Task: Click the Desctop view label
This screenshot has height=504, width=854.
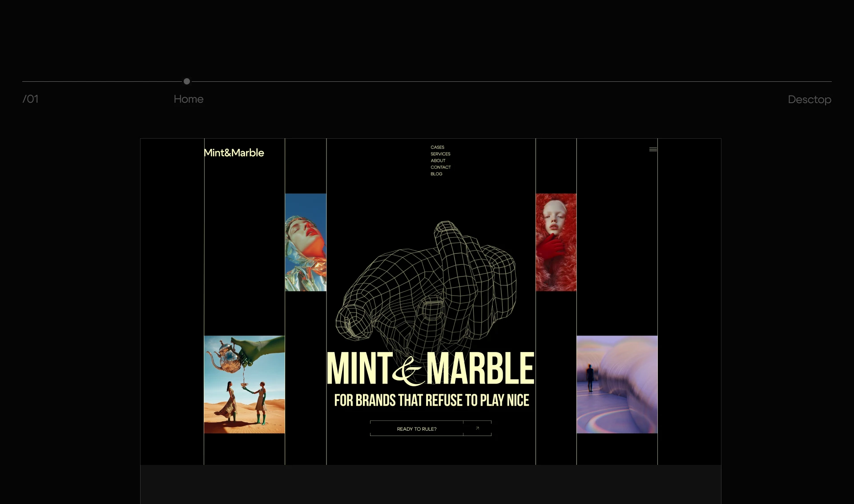Action: click(809, 100)
